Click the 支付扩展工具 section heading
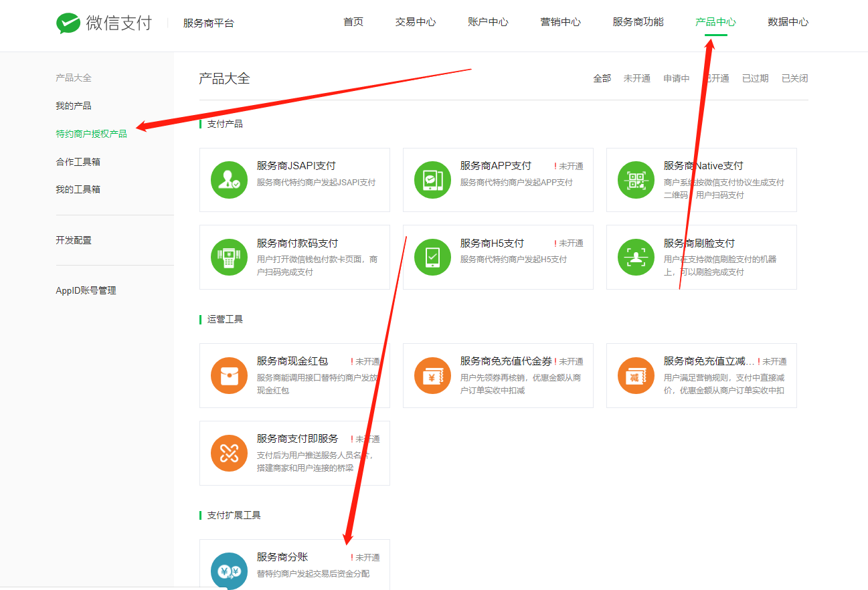This screenshot has height=590, width=868. pos(234,515)
